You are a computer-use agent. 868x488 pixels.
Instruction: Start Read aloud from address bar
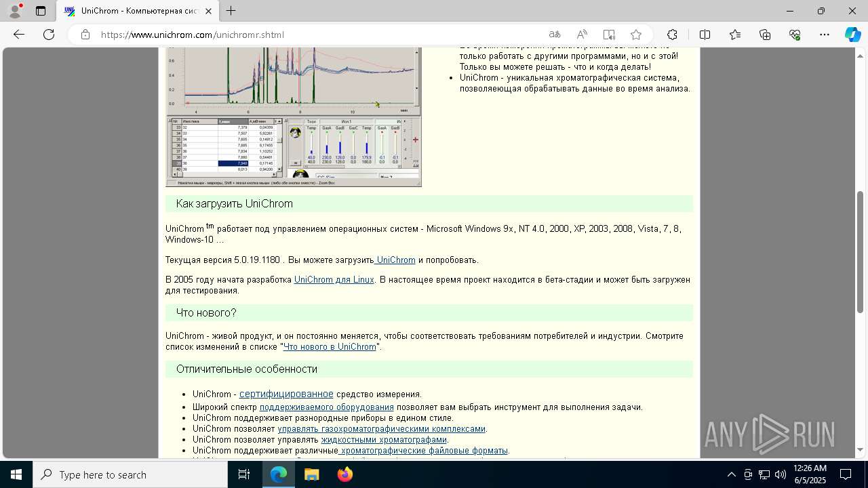coord(582,35)
